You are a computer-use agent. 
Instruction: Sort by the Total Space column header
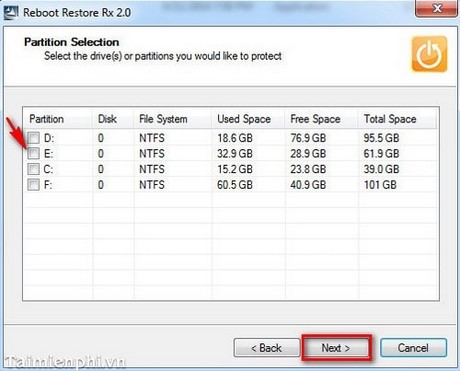pyautogui.click(x=397, y=119)
